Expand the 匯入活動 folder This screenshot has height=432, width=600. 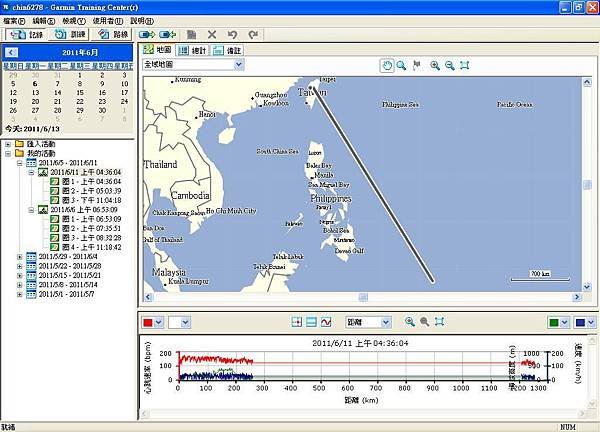click(x=8, y=144)
